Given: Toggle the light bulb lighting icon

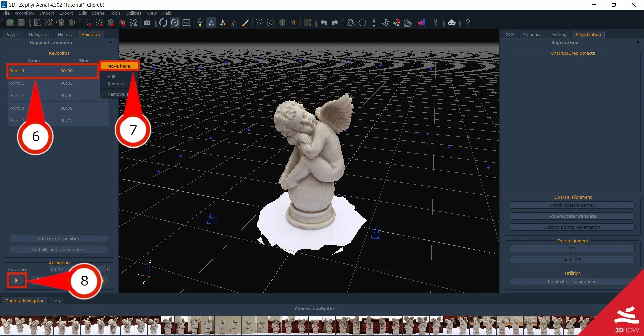Looking at the screenshot, I should (200, 23).
